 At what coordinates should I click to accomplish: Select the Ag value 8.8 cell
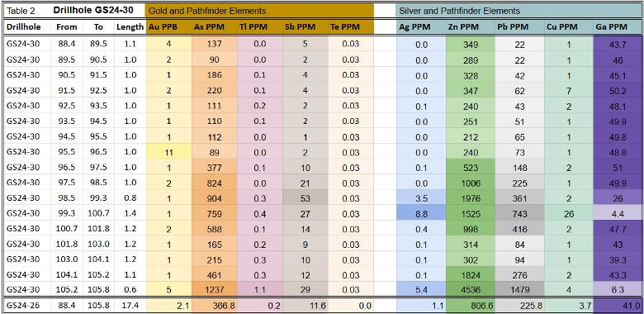(421, 214)
